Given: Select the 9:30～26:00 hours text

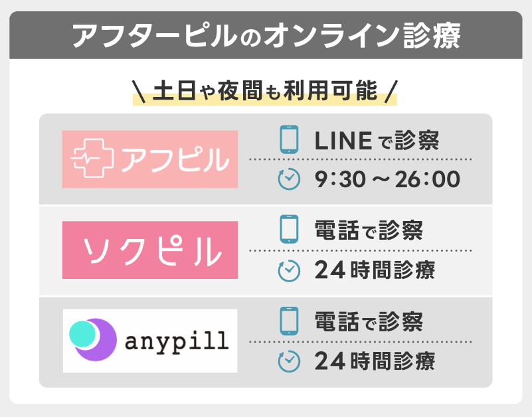Looking at the screenshot, I should click(387, 179).
